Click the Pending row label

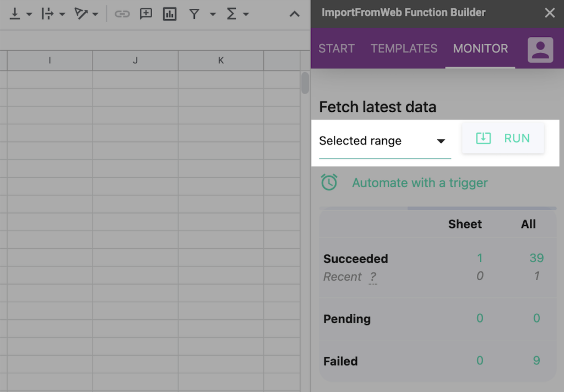point(347,319)
